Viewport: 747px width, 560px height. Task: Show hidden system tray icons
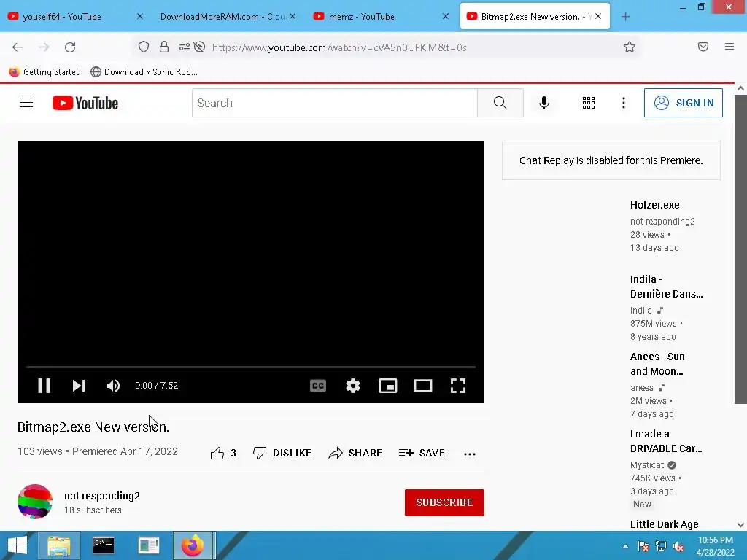click(625, 546)
